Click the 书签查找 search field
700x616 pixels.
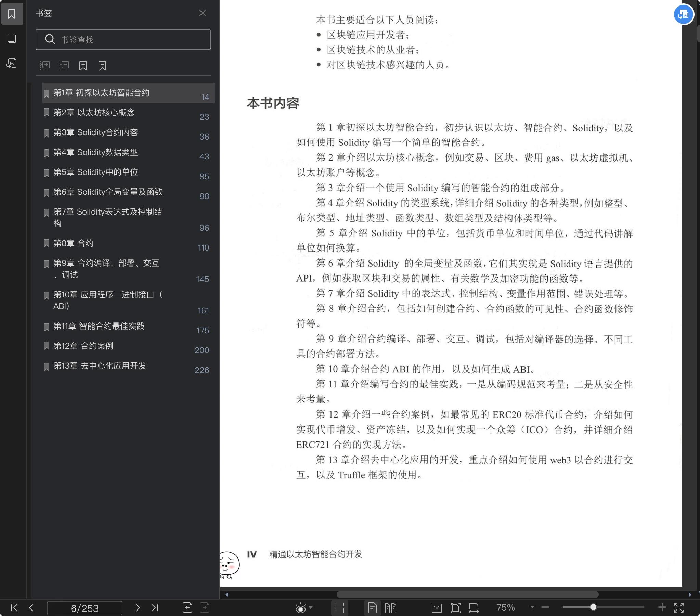[123, 40]
